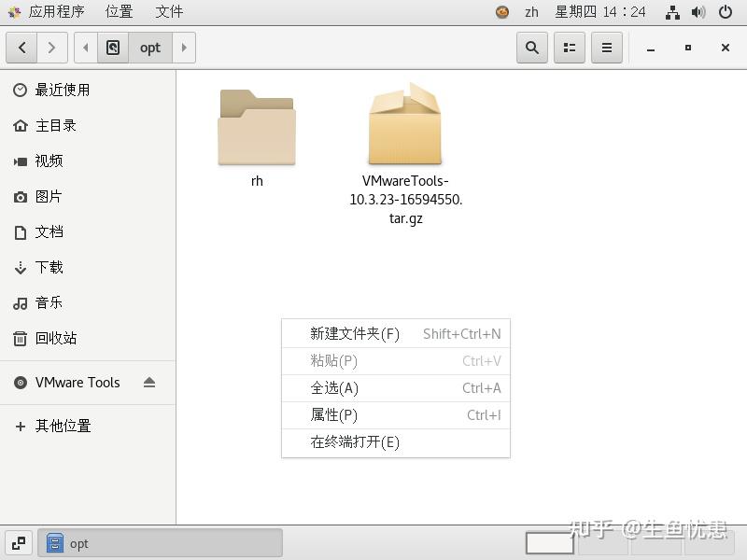Image resolution: width=747 pixels, height=560 pixels.
Task: Open Downloads (下载) sidebar entry
Action: [x=88, y=267]
